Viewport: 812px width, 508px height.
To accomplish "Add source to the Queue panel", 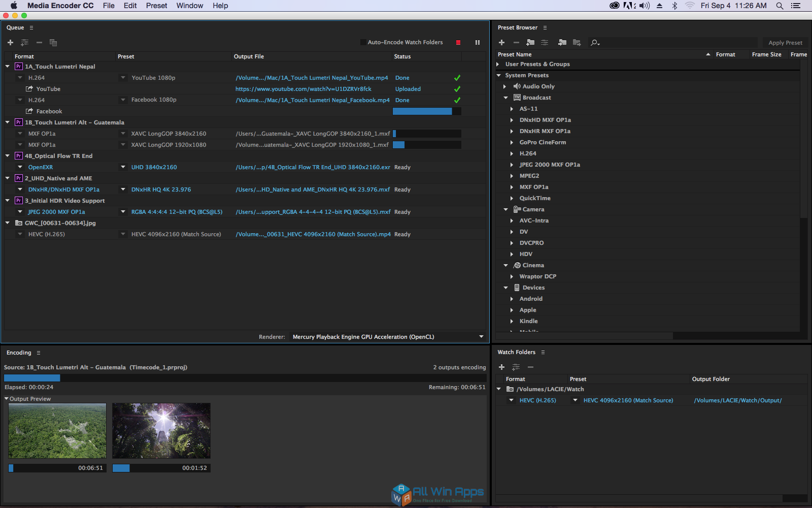I will pyautogui.click(x=10, y=43).
